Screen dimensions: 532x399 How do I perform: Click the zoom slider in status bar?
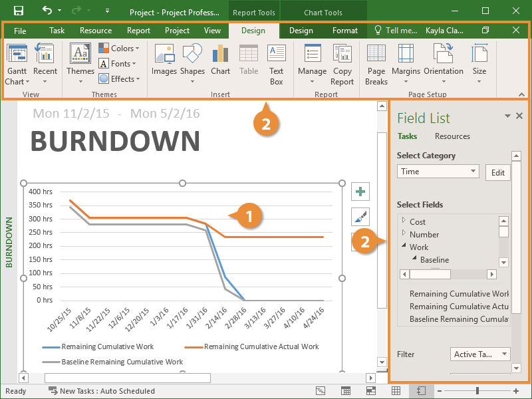[x=477, y=391]
